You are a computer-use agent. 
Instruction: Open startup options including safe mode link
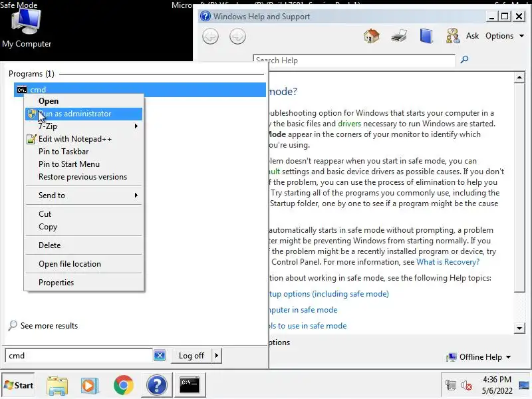pyautogui.click(x=329, y=294)
